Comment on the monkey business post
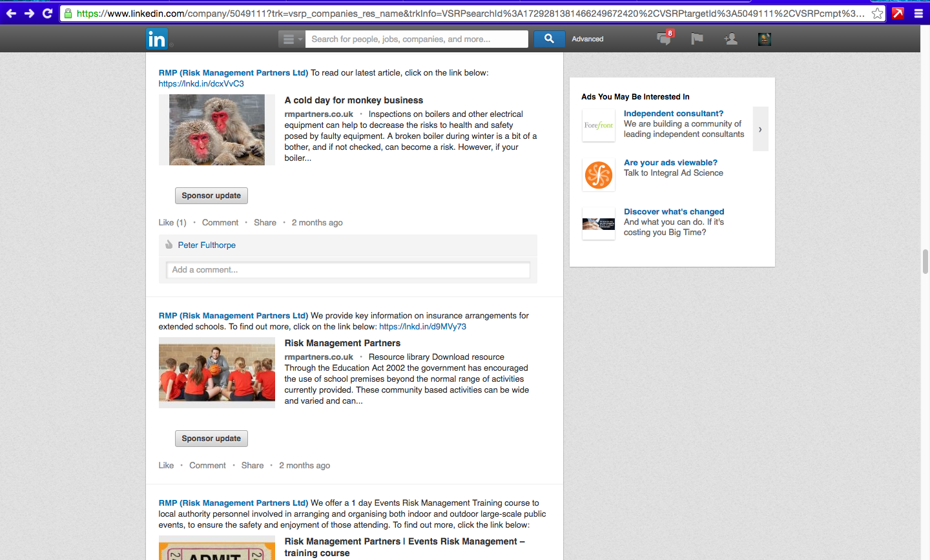This screenshot has width=930, height=560. (x=220, y=223)
